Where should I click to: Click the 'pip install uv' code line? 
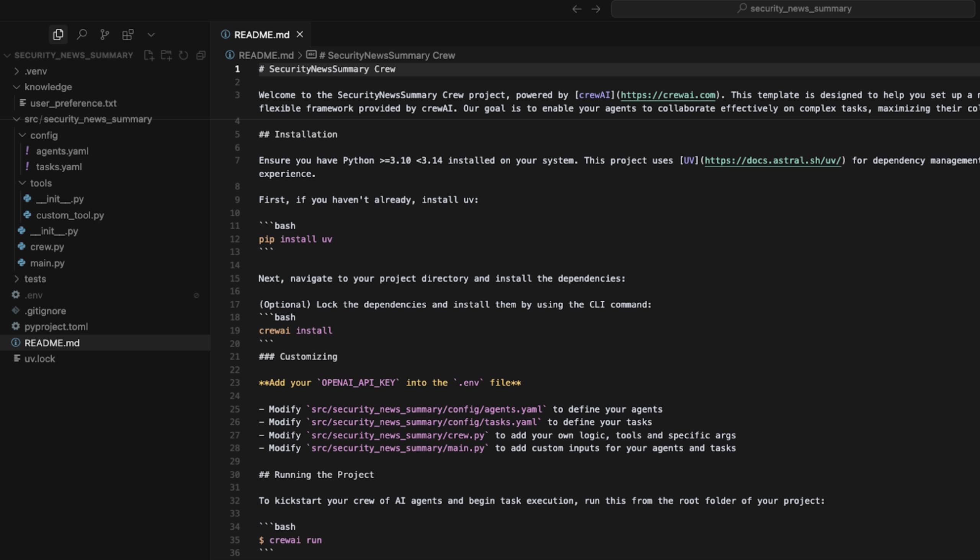(296, 239)
